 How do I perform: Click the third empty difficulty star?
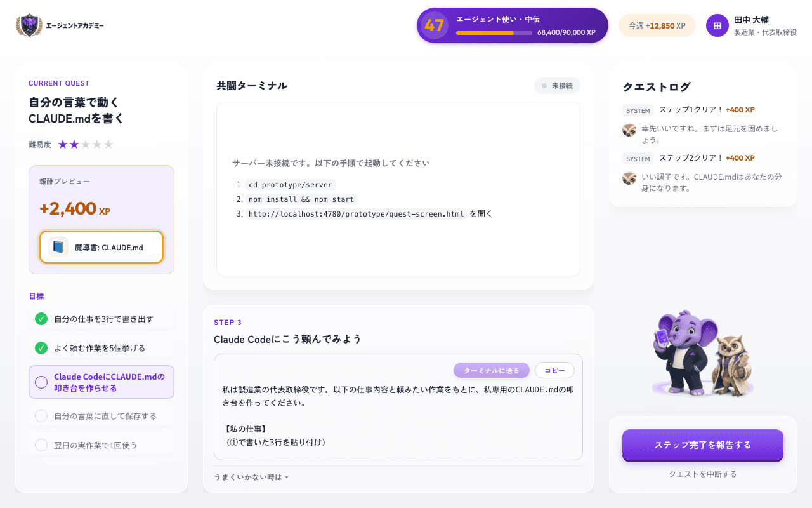[86, 144]
